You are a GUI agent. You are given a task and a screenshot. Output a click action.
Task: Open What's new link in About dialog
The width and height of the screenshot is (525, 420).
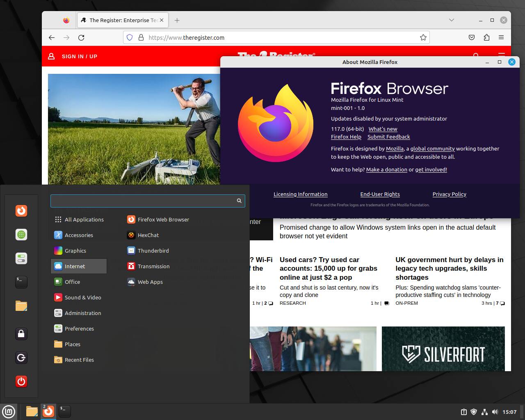tap(383, 129)
